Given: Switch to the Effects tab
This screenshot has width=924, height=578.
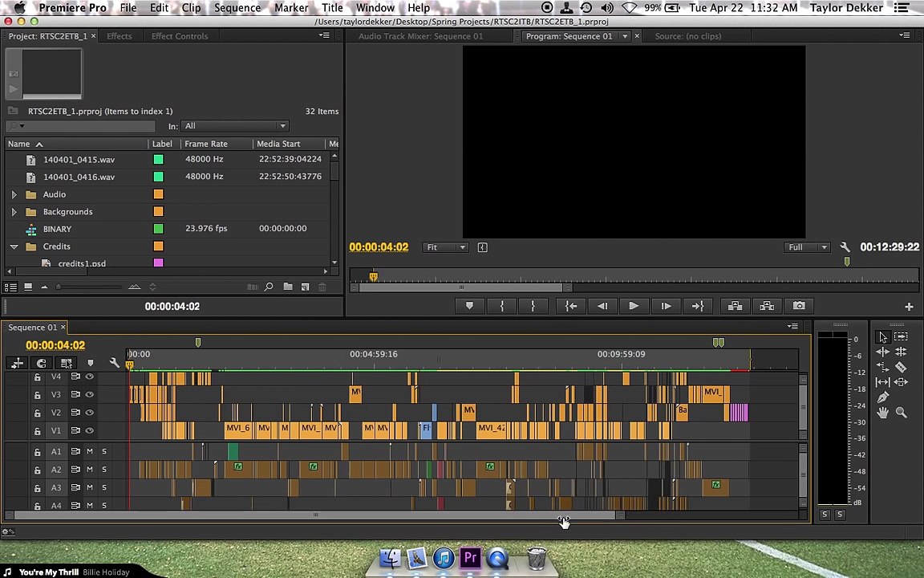Looking at the screenshot, I should [x=119, y=36].
